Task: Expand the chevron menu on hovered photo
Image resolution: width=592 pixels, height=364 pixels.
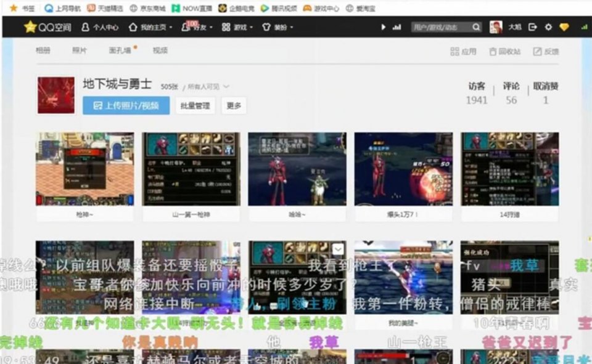Action: tap(338, 249)
